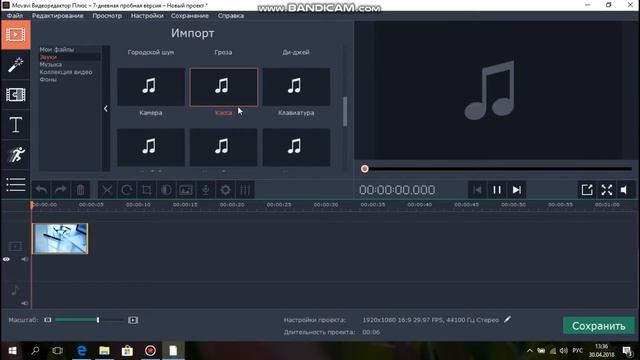
Task: Select Фоны category in import list
Action: pyautogui.click(x=48, y=79)
